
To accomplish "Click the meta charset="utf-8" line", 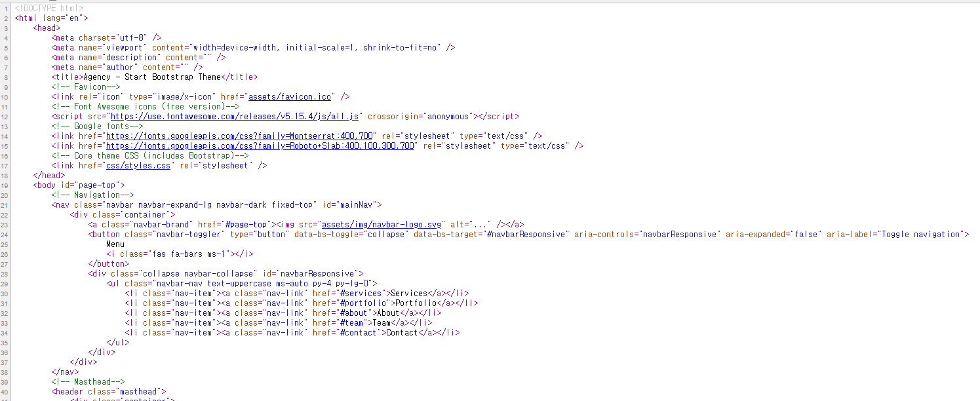I will tap(106, 38).
